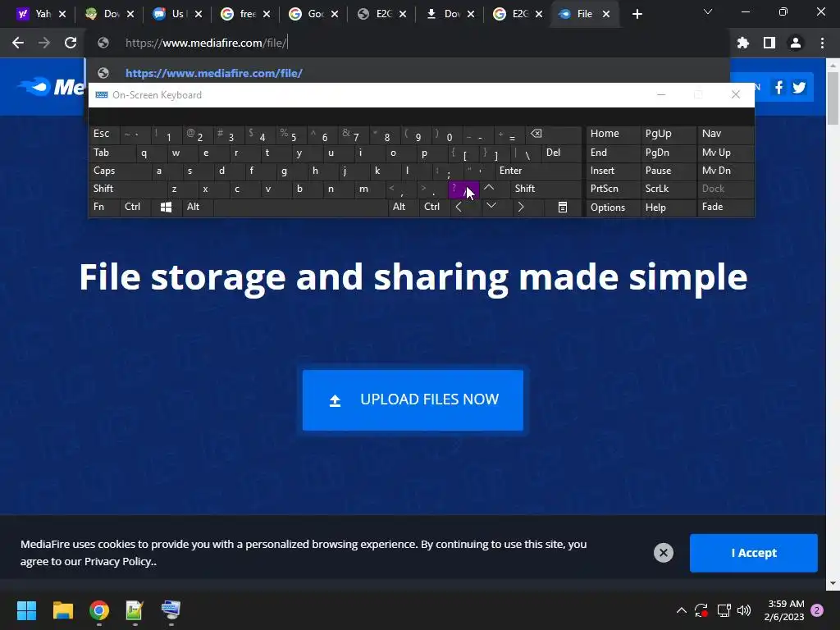
Task: Open the Chrome extensions puzzle icon
Action: tap(742, 43)
